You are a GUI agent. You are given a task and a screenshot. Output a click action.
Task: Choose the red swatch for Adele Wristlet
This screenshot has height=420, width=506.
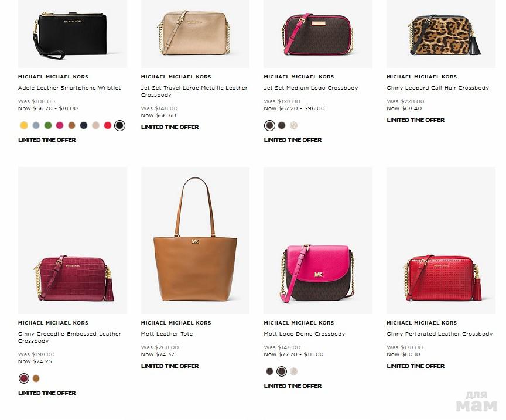pyautogui.click(x=107, y=125)
